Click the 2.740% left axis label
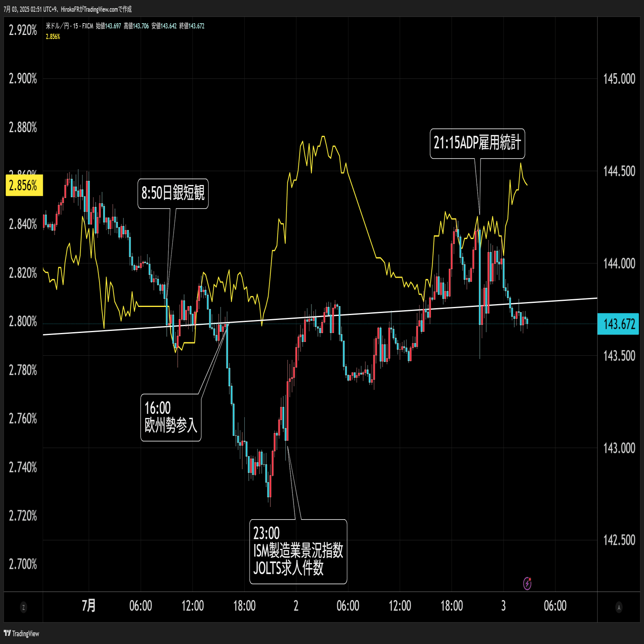 coord(23,467)
